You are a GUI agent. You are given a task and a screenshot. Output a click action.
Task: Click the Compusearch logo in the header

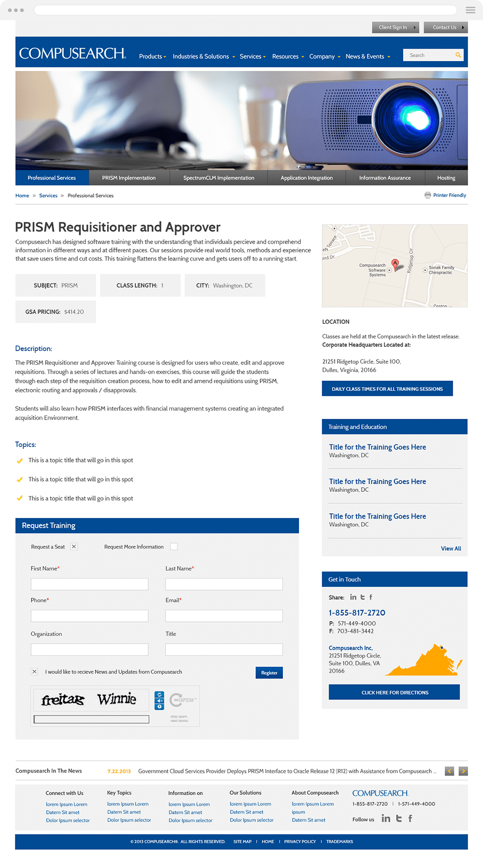73,54
